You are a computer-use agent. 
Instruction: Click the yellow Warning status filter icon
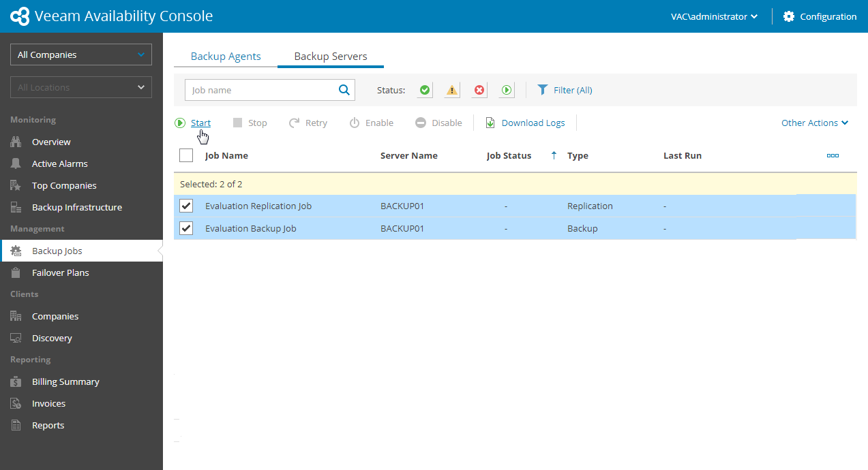[452, 90]
